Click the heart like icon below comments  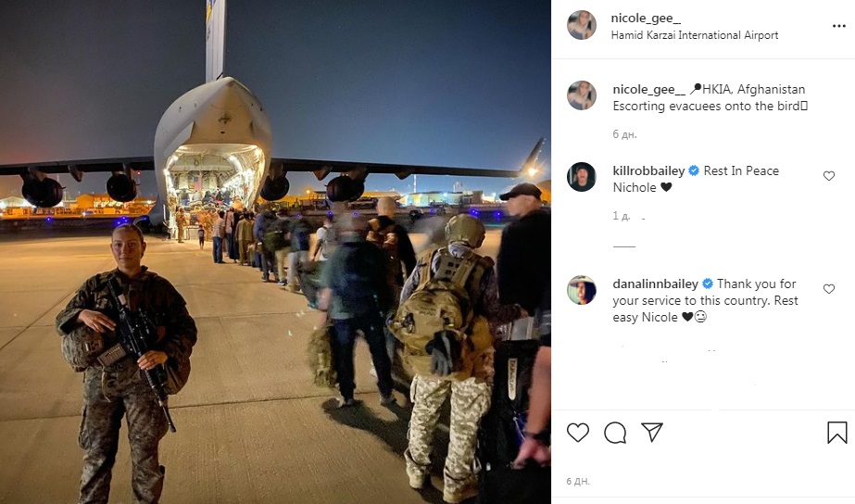(578, 433)
